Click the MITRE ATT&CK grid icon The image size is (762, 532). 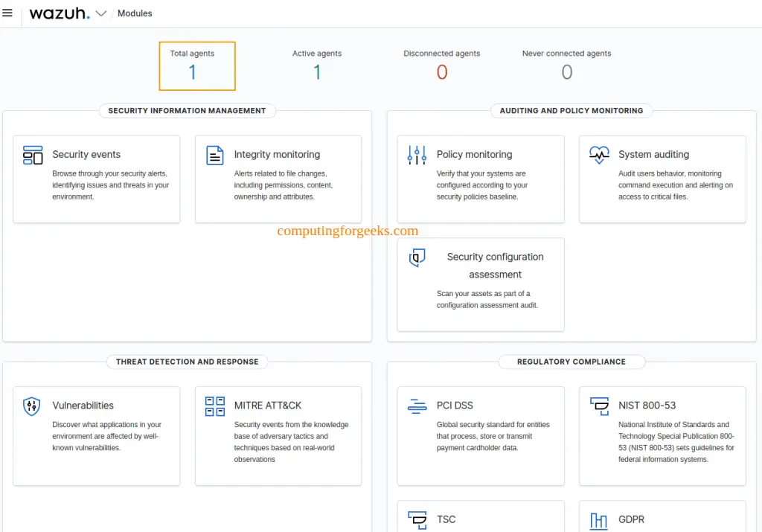point(214,406)
